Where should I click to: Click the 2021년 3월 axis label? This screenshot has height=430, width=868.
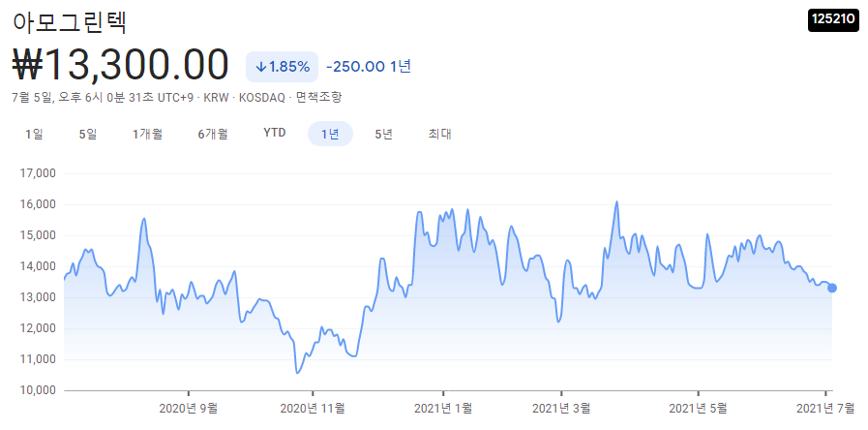point(561,409)
